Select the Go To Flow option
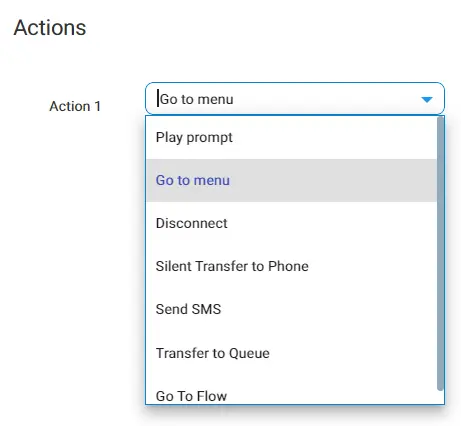This screenshot has height=426, width=461. [x=291, y=393]
